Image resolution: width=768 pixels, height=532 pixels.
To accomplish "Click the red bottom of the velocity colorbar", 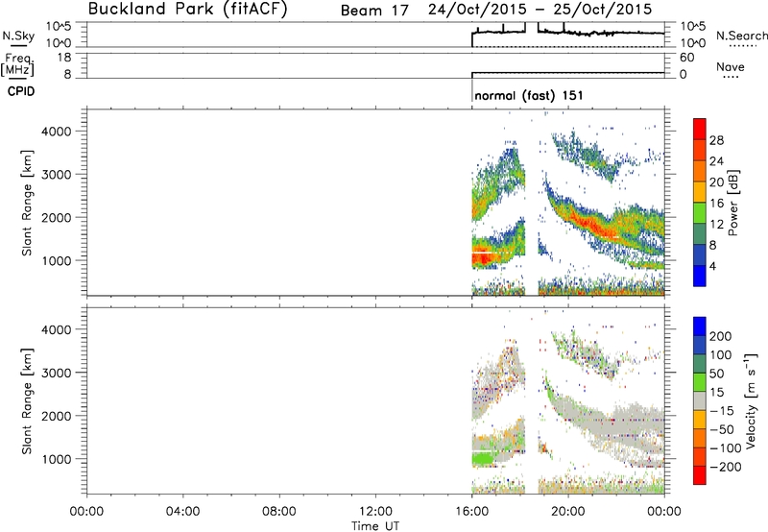I will [x=700, y=475].
